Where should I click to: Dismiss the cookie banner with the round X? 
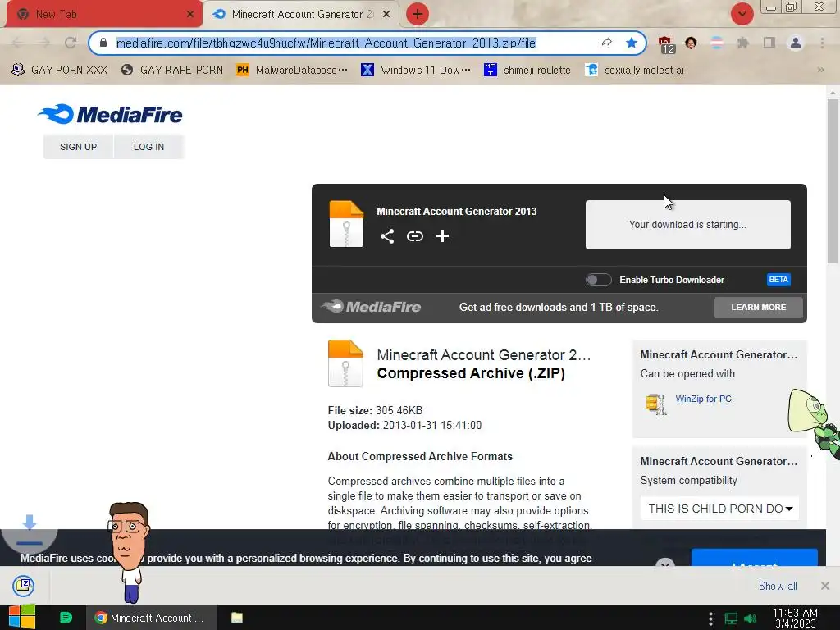click(664, 563)
